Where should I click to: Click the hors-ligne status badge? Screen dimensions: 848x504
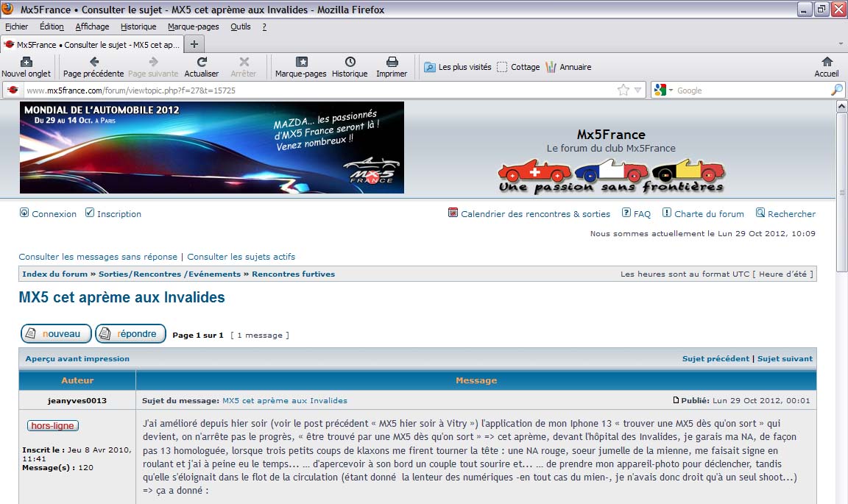(53, 425)
